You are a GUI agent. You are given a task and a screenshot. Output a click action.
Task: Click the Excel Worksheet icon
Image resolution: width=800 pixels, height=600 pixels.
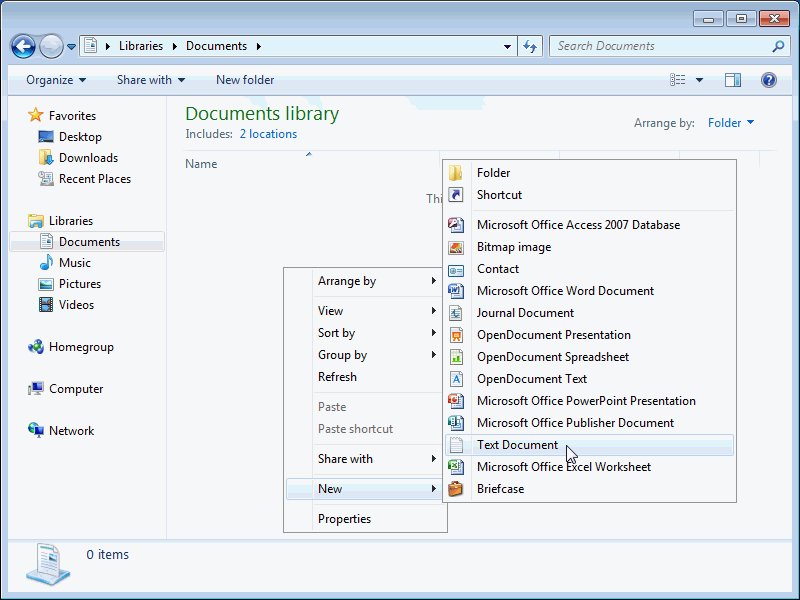point(456,466)
